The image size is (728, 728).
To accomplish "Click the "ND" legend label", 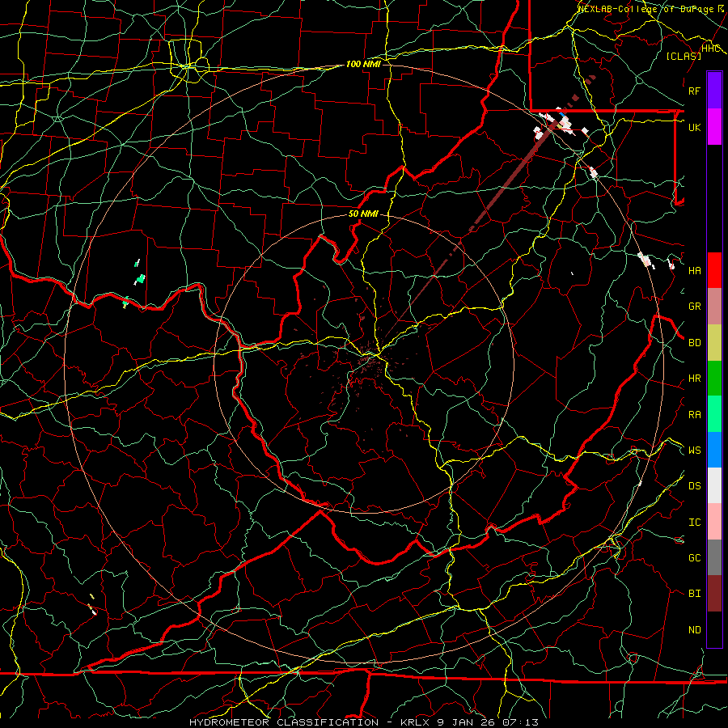I will click(694, 630).
